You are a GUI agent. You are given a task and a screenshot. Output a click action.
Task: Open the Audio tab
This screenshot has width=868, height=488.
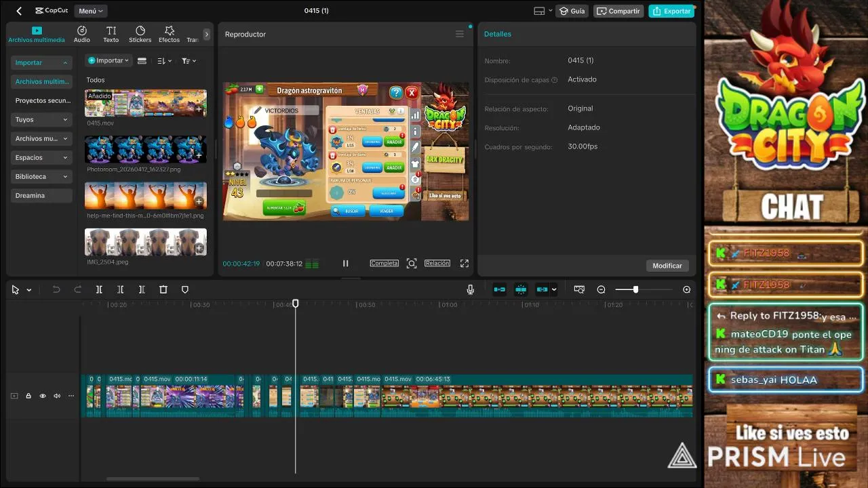point(82,35)
